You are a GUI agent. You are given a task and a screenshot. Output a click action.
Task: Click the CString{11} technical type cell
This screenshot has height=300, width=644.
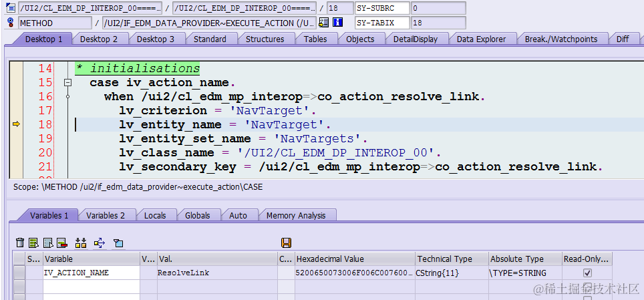tap(452, 273)
